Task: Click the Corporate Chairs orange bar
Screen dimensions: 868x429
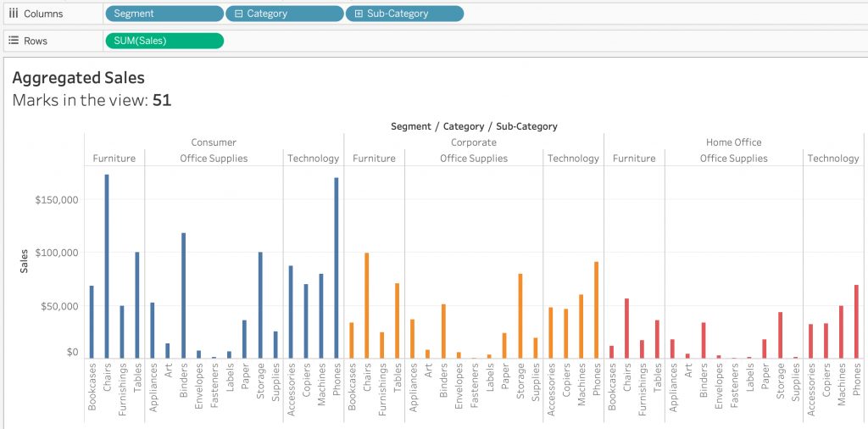Action: point(366,305)
